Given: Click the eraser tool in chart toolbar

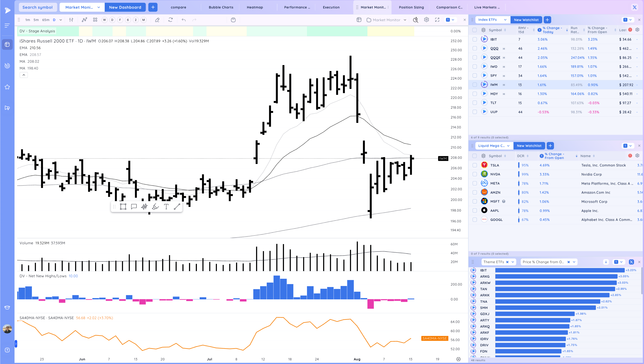Looking at the screenshot, I should coord(157,20).
